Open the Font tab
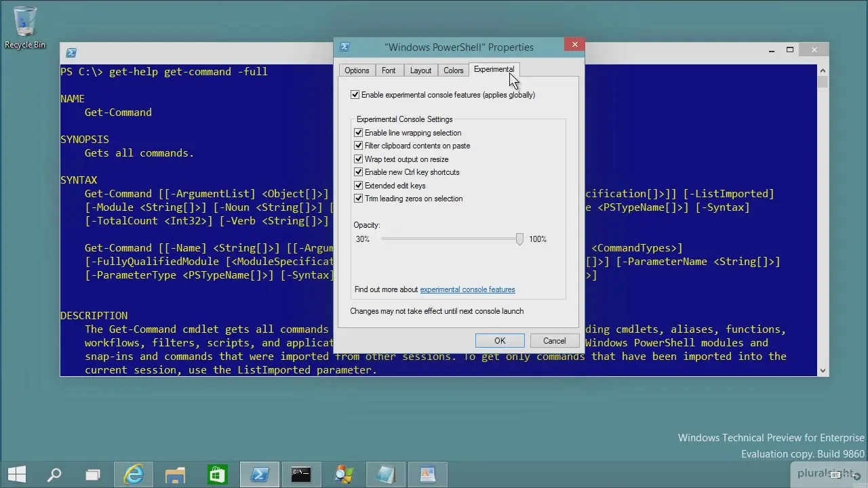The height and width of the screenshot is (488, 868). (389, 70)
